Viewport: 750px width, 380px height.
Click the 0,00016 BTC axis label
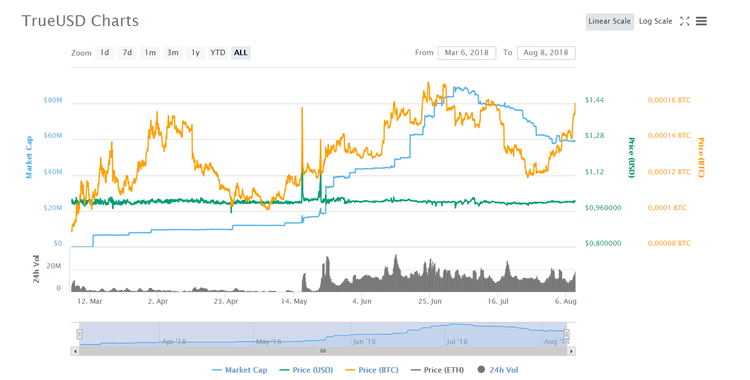click(669, 100)
